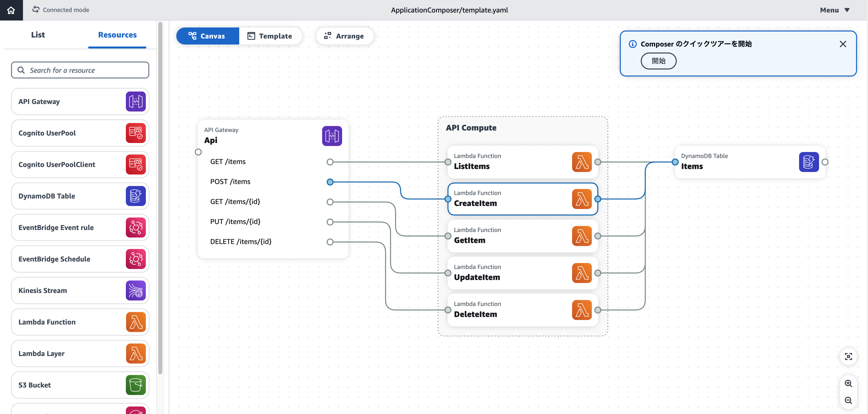Zoom out on the canvas
The width and height of the screenshot is (868, 414).
(848, 400)
